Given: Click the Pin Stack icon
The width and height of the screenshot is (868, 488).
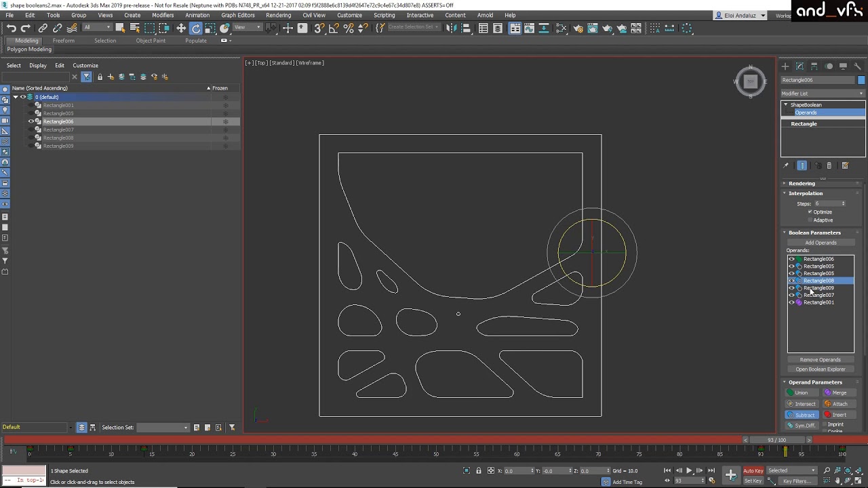Looking at the screenshot, I should (x=786, y=165).
